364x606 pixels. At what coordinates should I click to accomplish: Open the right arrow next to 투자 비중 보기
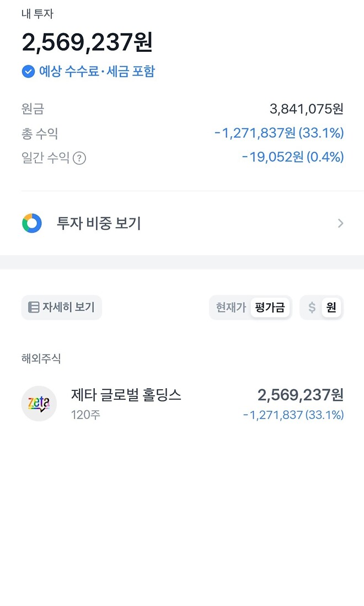click(341, 223)
